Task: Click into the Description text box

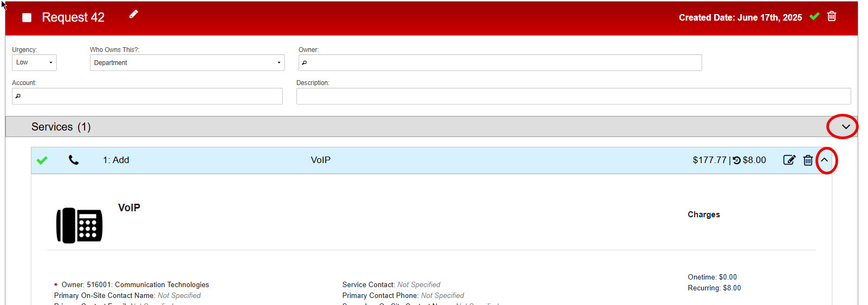Action: pyautogui.click(x=573, y=96)
